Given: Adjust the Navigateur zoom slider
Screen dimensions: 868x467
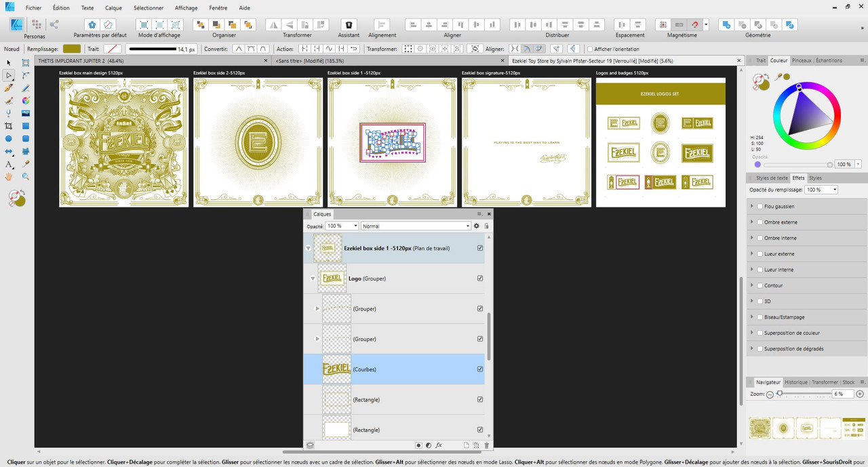Looking at the screenshot, I should coord(781,394).
